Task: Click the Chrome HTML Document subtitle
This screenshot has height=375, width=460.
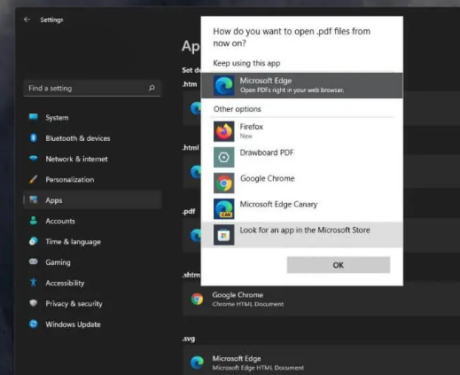Action: tap(248, 304)
